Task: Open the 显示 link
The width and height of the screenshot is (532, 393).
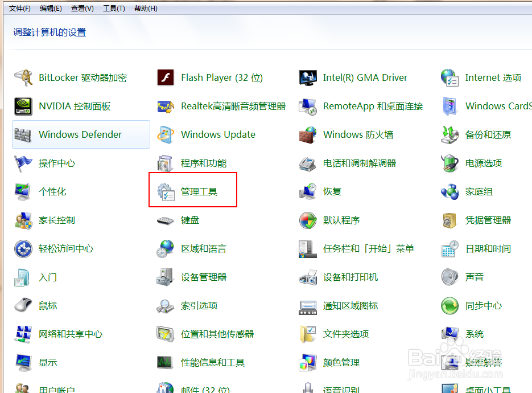Action: tap(48, 363)
